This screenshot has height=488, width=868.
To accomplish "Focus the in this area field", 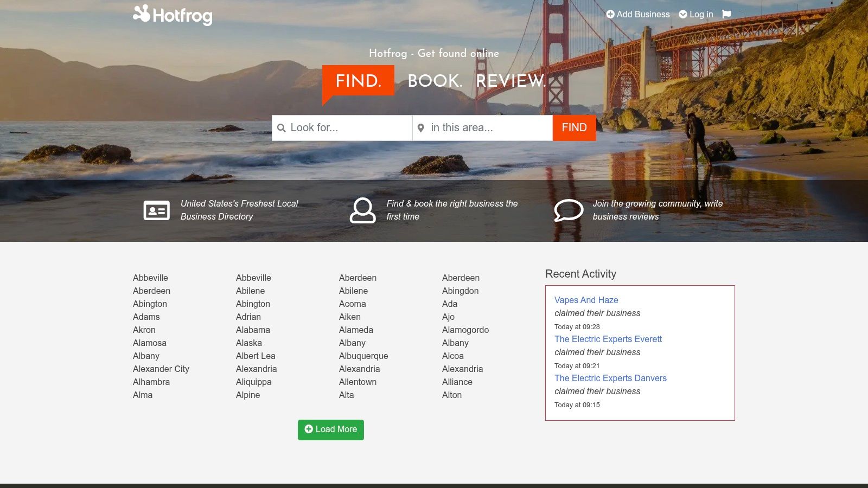I will click(482, 128).
